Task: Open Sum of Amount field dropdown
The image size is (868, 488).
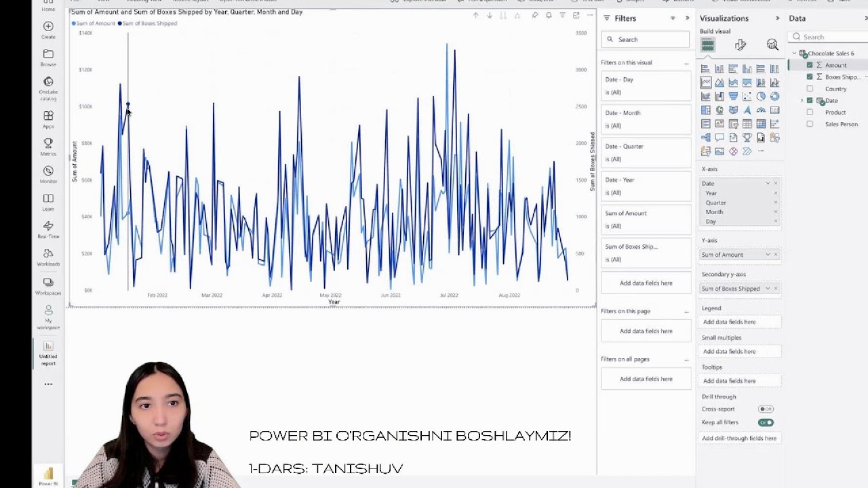Action: tap(768, 255)
